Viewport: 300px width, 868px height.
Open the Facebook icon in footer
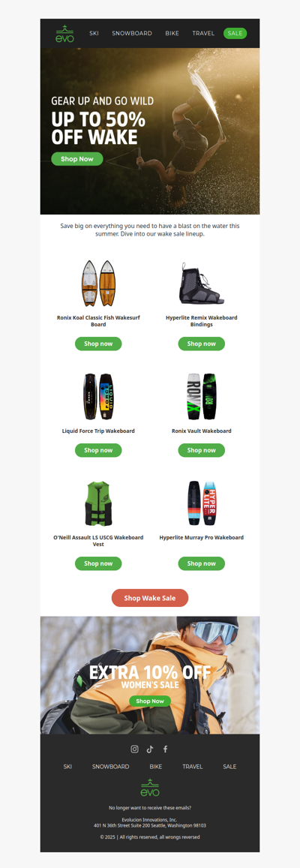(165, 749)
